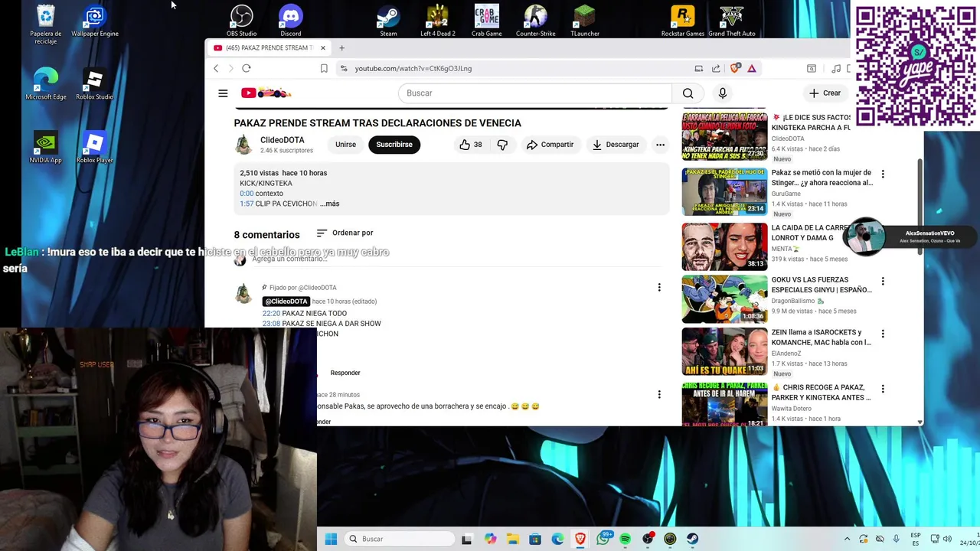Open Spotify from the taskbar
Screen dimensions: 980x551
coord(625,539)
